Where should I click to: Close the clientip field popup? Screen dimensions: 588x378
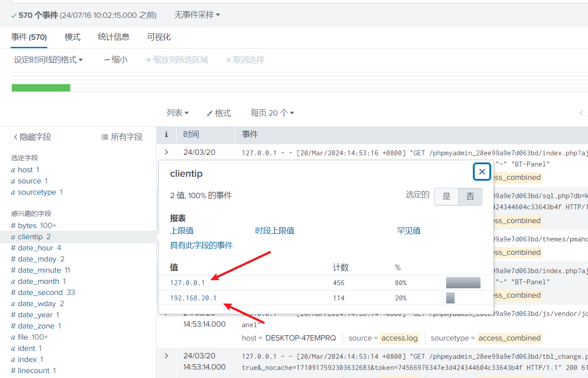[482, 171]
